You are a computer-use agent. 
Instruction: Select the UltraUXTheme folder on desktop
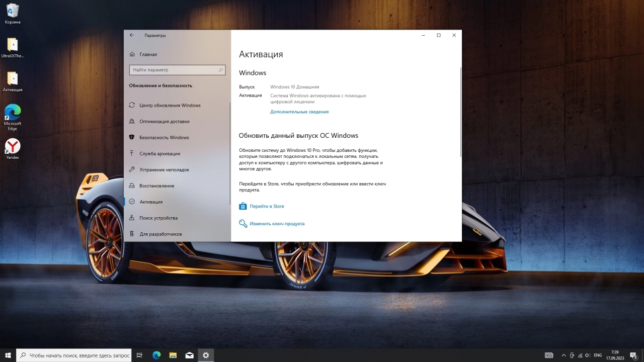[13, 48]
